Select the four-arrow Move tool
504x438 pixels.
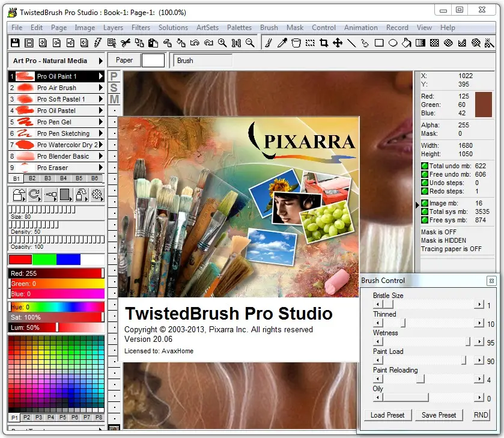coord(338,43)
